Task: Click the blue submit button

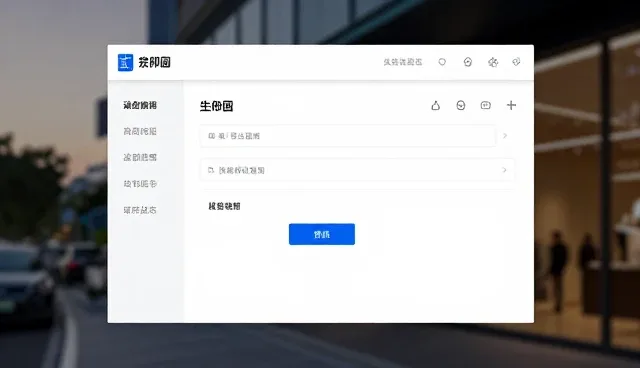Action: pos(322,234)
